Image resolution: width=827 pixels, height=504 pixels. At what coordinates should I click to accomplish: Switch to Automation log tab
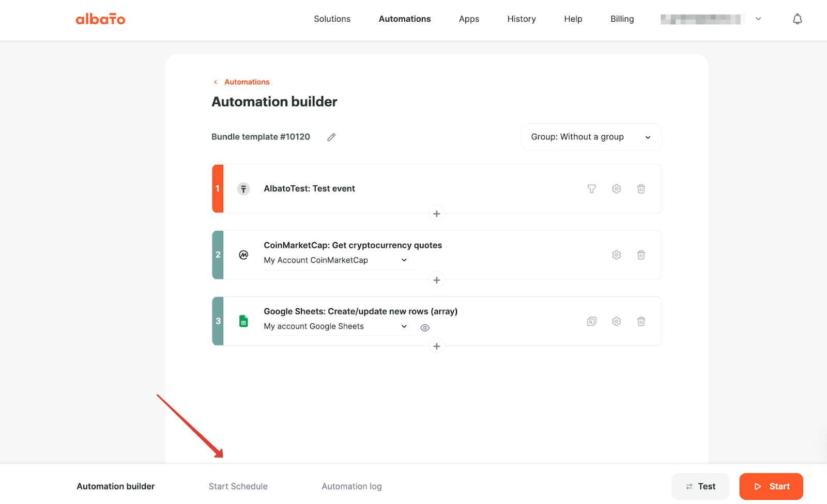coord(352,486)
